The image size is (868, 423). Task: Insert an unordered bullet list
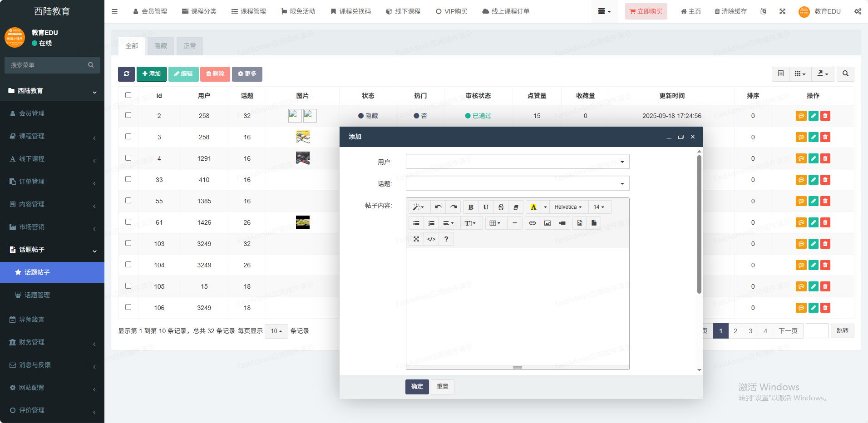(416, 223)
